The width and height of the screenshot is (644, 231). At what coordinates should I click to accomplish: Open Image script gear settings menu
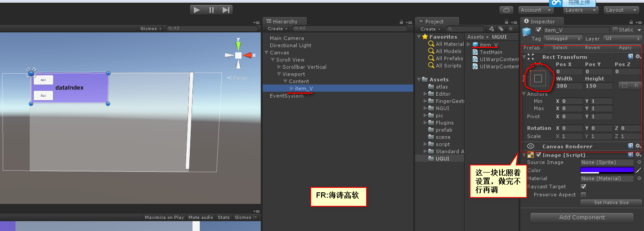click(x=638, y=155)
